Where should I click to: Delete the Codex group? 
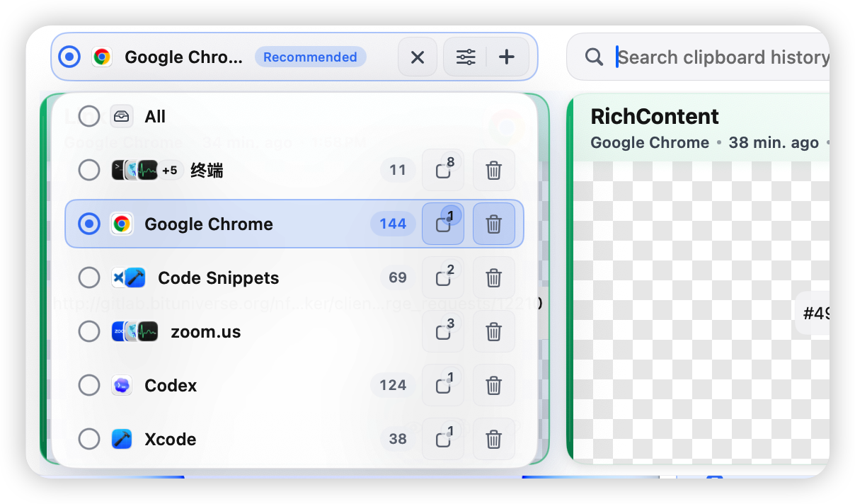tap(494, 385)
